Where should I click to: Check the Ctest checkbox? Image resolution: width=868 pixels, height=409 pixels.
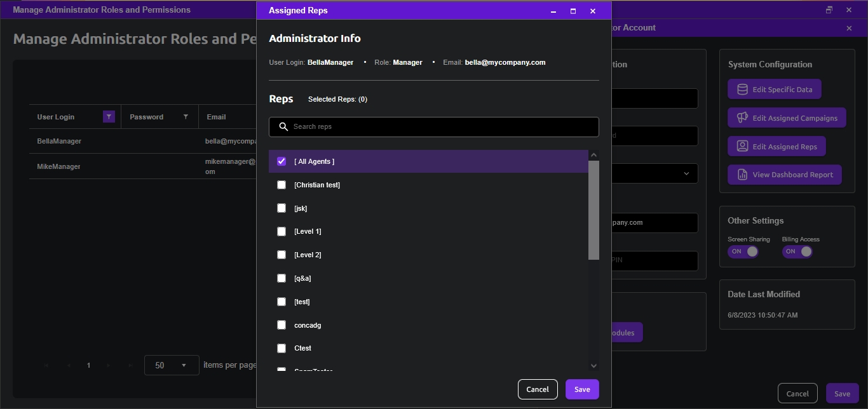[281, 348]
